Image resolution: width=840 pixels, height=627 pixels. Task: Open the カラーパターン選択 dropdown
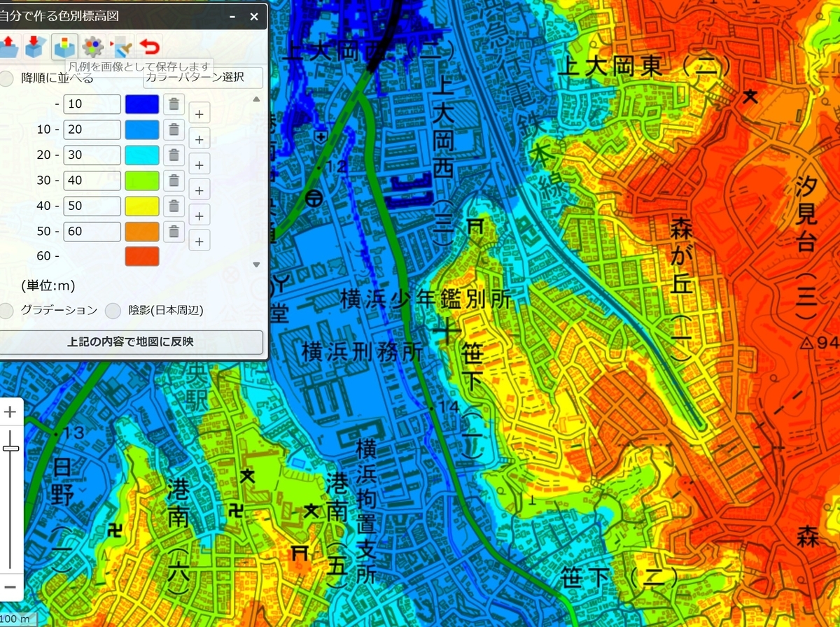204,78
